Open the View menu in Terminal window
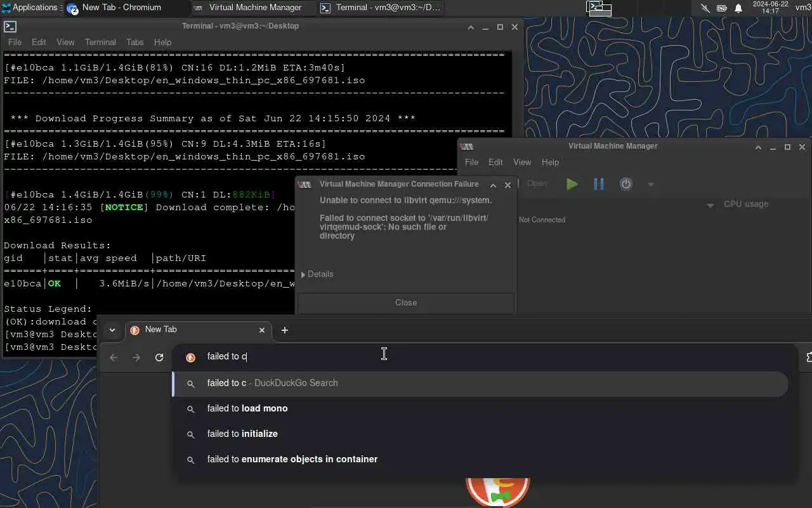This screenshot has width=812, height=508. click(65, 42)
